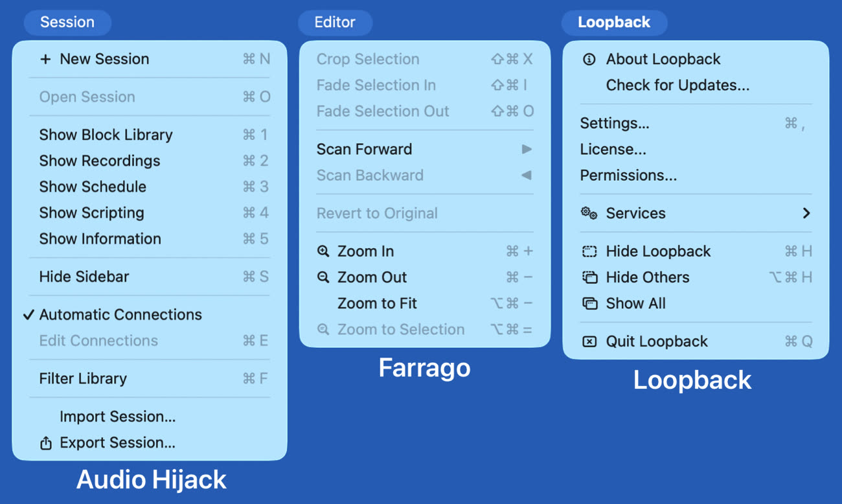The image size is (842, 504).
Task: Click the Zoom In magnifier icon
Action: [x=323, y=251]
